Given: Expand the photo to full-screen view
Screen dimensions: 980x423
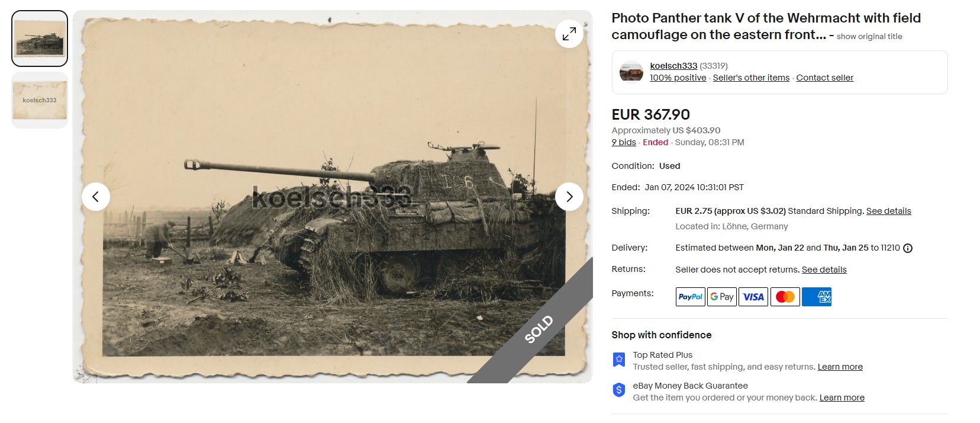Looking at the screenshot, I should tap(569, 34).
